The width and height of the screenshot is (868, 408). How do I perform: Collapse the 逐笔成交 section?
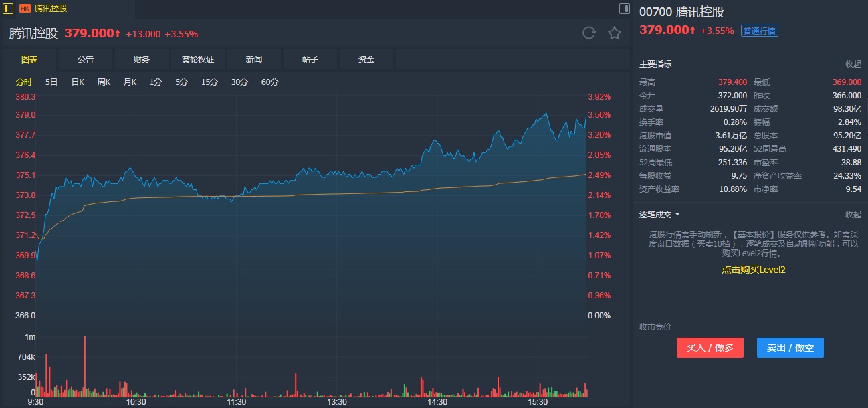point(853,215)
